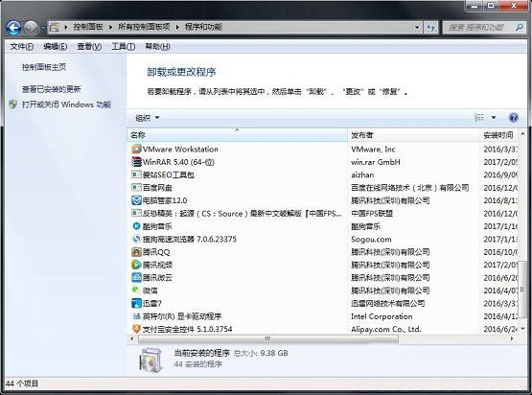
Task: Click the 腾讯视频 program icon
Action: (x=136, y=265)
